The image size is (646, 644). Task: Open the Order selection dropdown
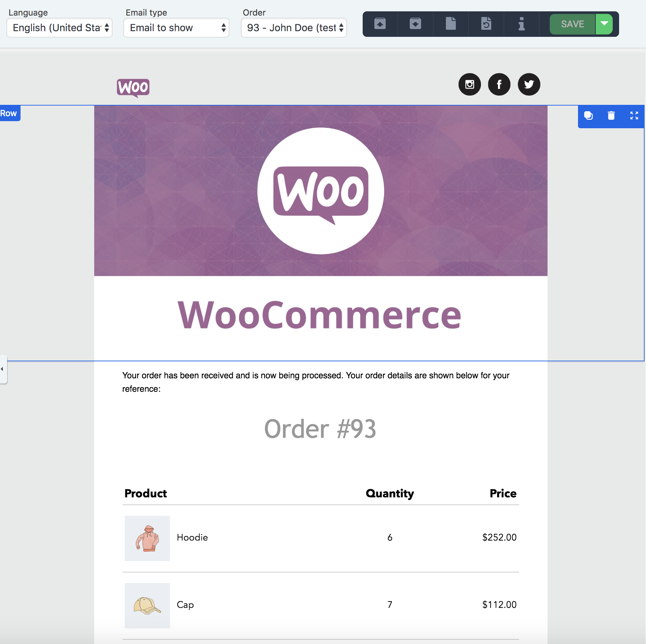294,28
